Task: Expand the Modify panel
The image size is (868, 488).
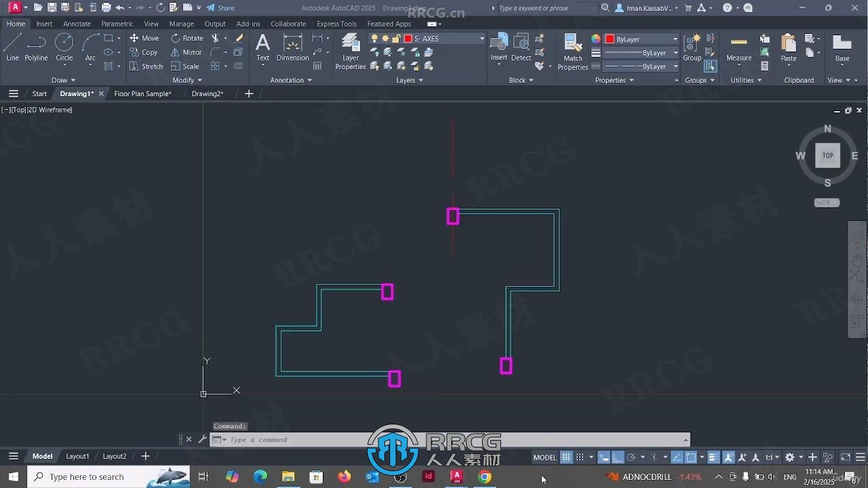Action: pos(187,80)
